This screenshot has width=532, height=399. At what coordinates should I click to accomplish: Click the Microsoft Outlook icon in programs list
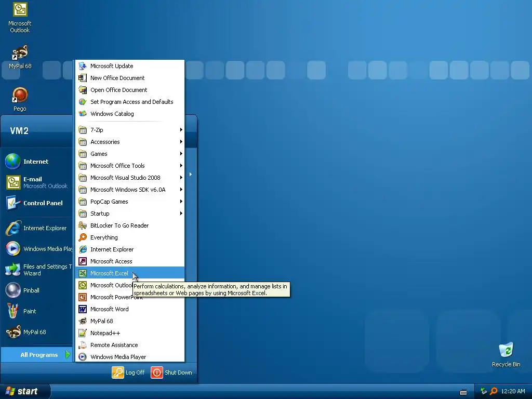(83, 285)
